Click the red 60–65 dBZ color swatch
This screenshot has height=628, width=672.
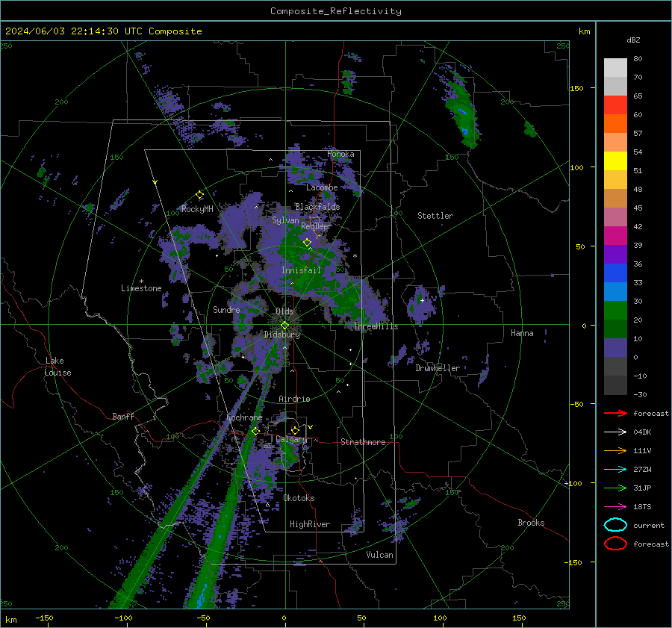[x=615, y=105]
